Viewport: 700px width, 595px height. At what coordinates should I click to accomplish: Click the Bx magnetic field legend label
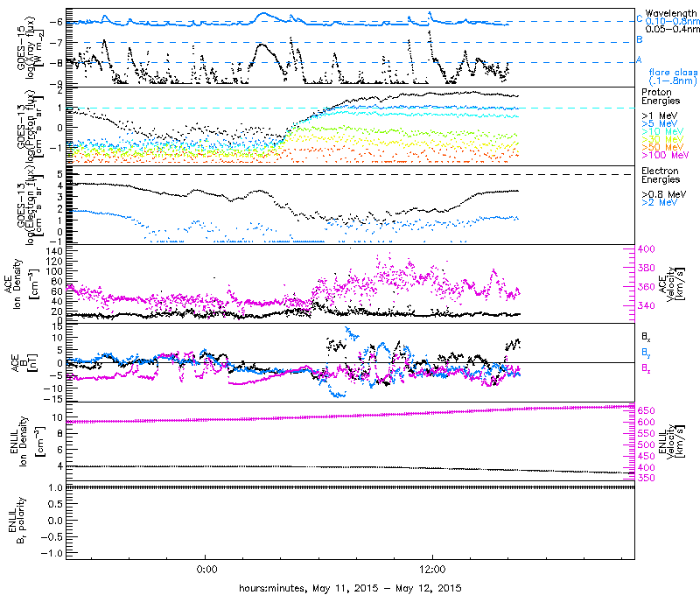[646, 337]
